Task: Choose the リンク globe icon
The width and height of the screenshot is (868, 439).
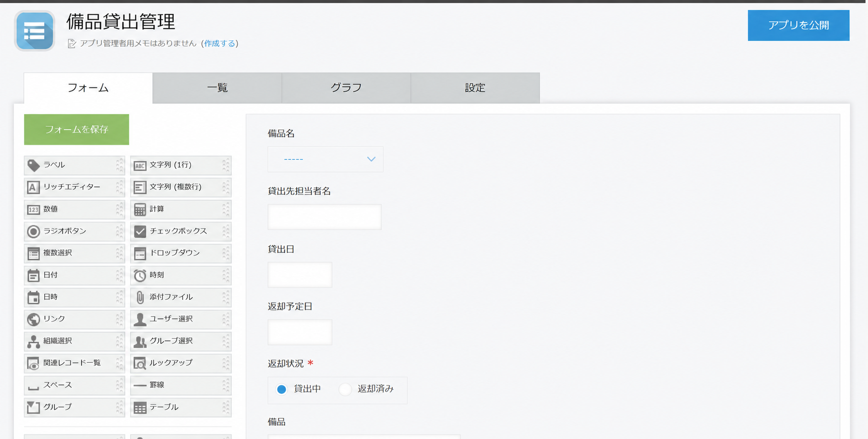Action: tap(33, 319)
